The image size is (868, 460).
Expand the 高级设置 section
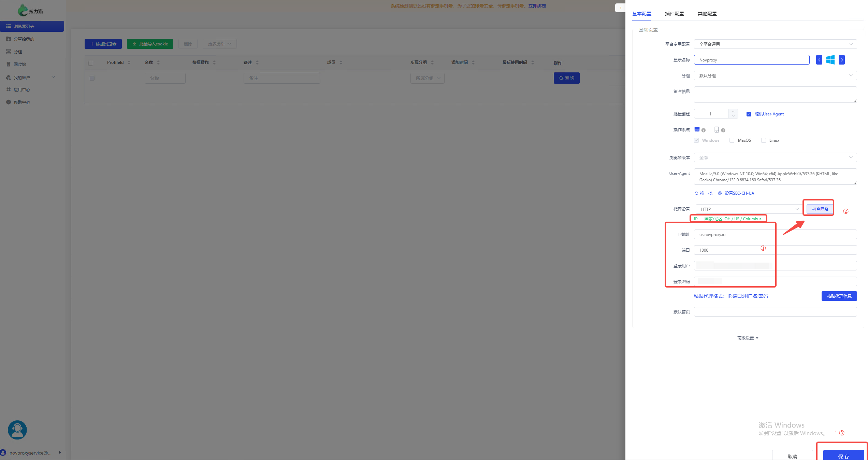tap(748, 338)
